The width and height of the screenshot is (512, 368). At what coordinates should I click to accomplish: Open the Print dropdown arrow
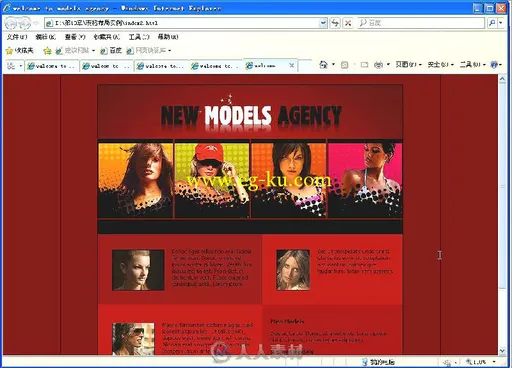tap(388, 65)
